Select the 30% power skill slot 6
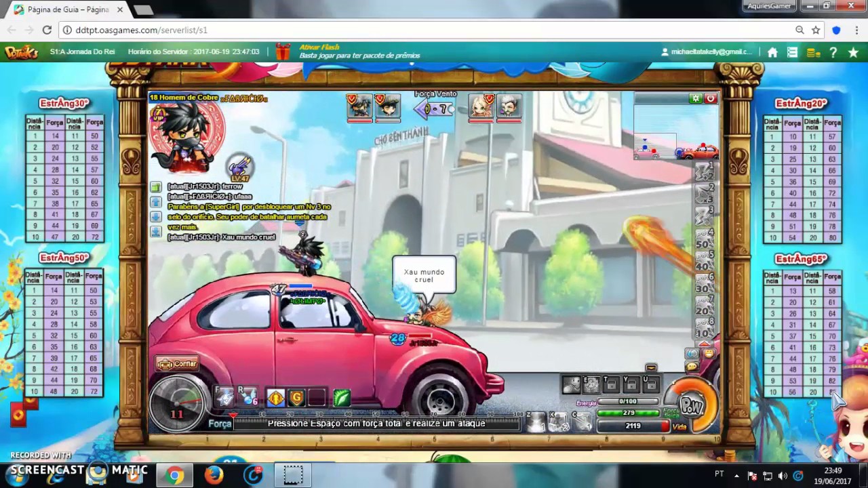The height and width of the screenshot is (488, 868). pos(704,285)
